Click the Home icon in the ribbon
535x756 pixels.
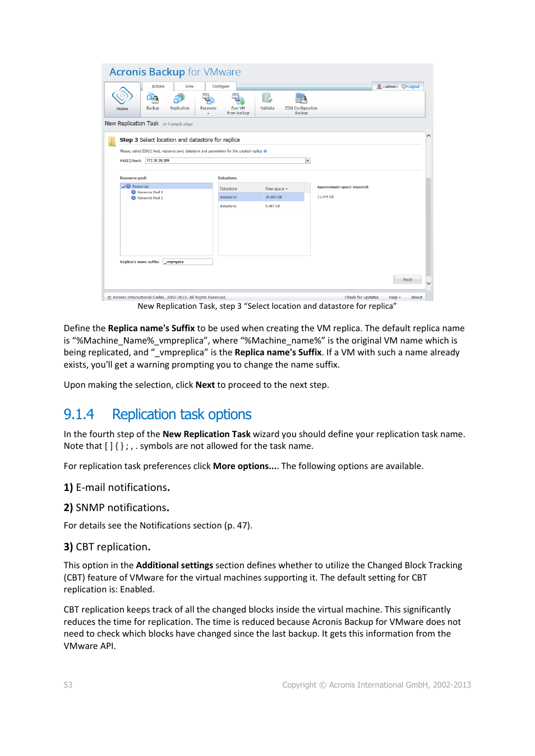122,96
